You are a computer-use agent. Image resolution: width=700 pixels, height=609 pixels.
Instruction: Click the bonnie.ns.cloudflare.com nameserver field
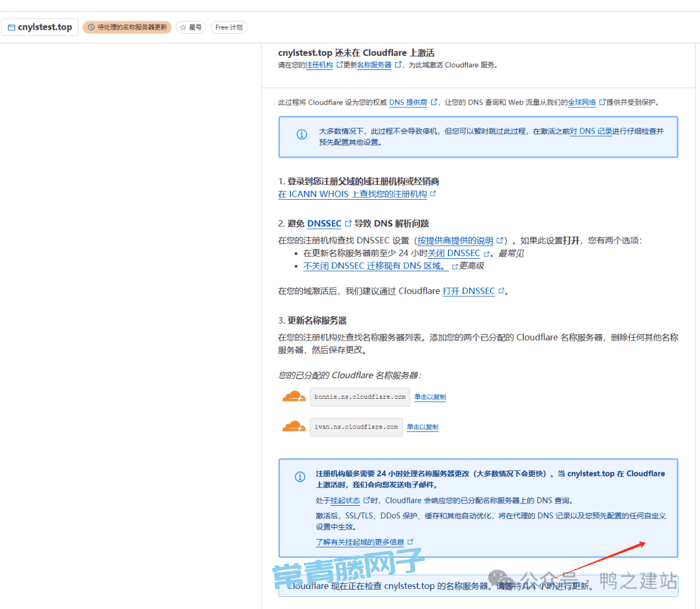pos(360,397)
